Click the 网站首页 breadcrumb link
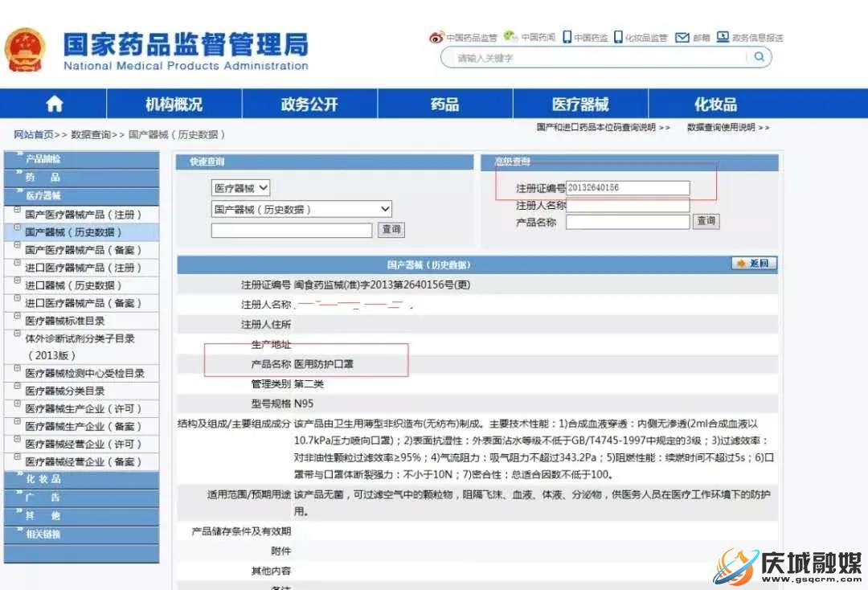868x590 pixels. (x=33, y=135)
